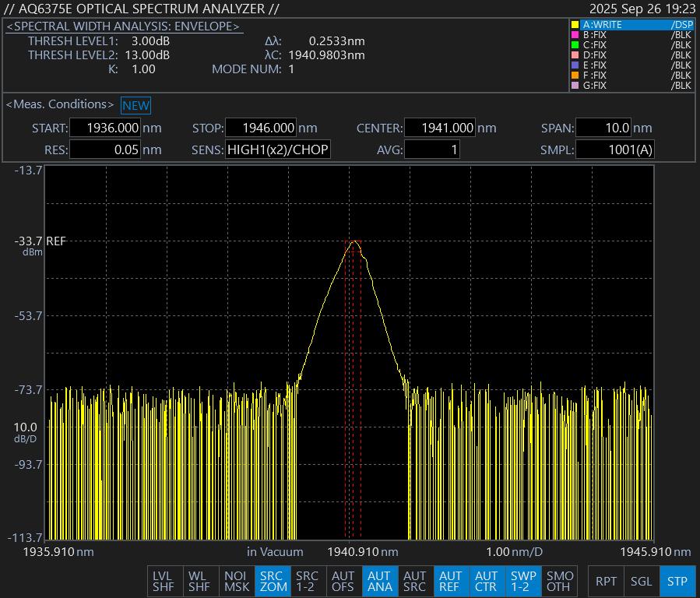The image size is (700, 598).
Task: Click the START wavelength 1936.000 field
Action: [x=105, y=128]
